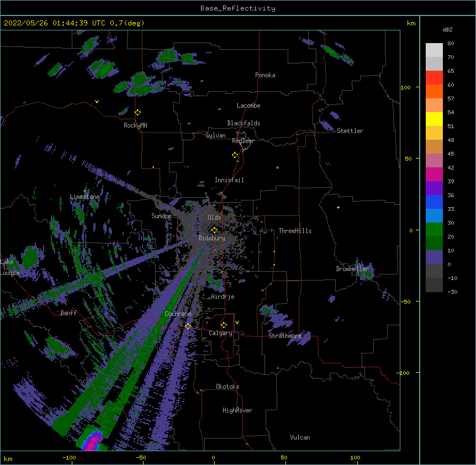Pick the bright green 20-30 dBZ swatch
Image resolution: width=476 pixels, height=465 pixels.
pos(434,230)
